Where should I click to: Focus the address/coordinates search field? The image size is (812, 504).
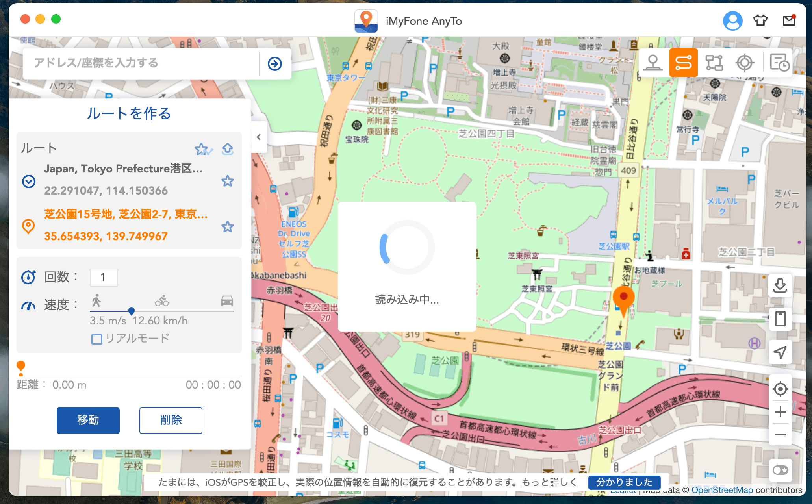(142, 63)
